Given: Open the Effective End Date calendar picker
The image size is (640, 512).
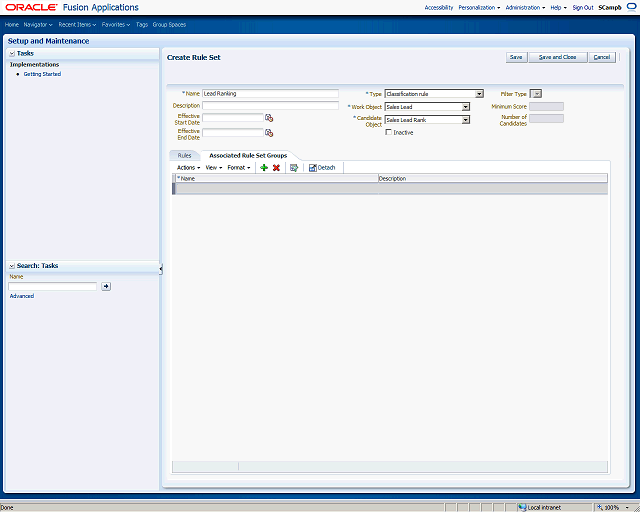Looking at the screenshot, I should [x=269, y=133].
